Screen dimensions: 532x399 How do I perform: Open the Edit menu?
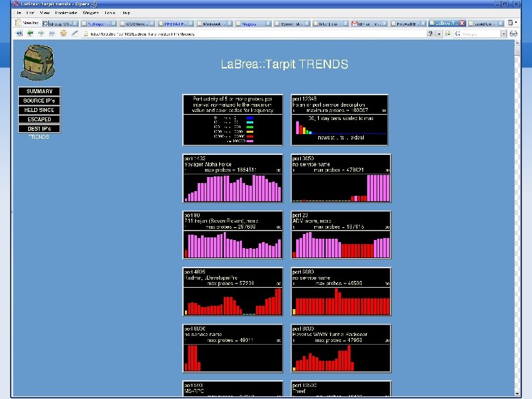click(30, 13)
